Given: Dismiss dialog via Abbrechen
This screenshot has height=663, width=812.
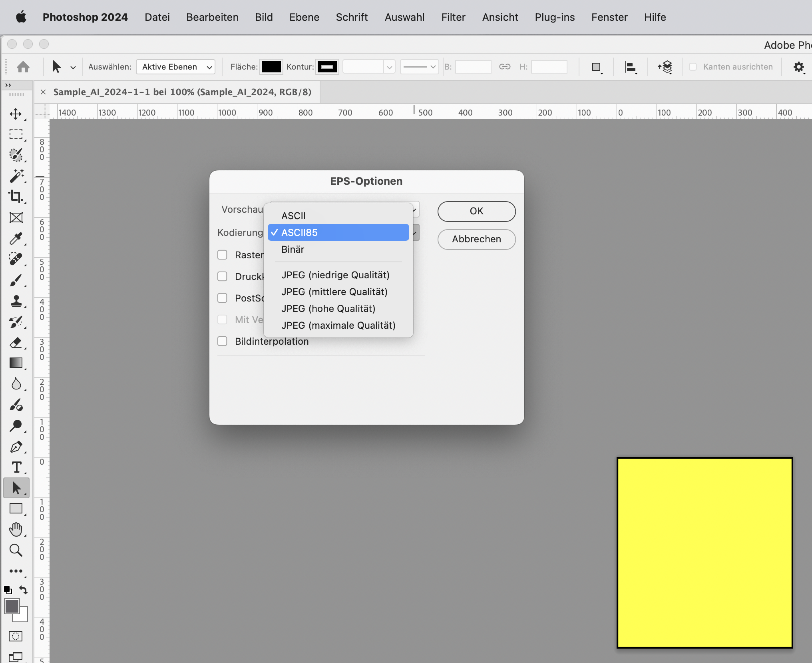Looking at the screenshot, I should 476,239.
